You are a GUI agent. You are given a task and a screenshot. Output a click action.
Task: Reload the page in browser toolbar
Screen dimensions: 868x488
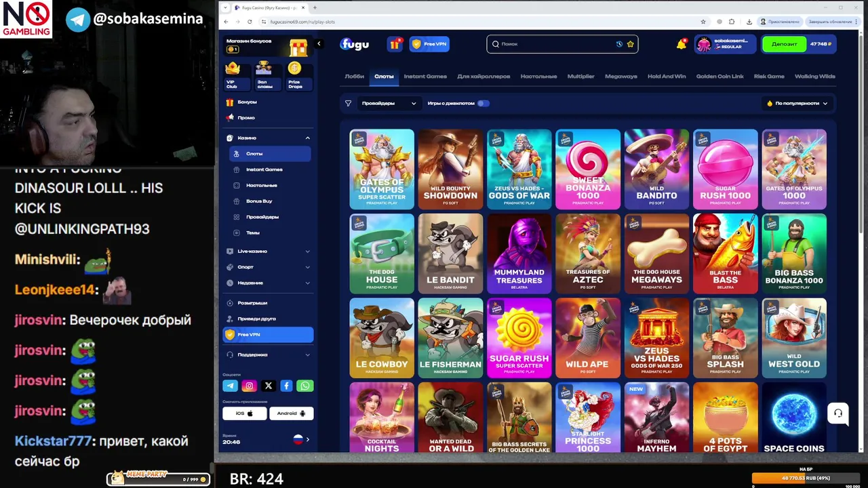pos(250,22)
